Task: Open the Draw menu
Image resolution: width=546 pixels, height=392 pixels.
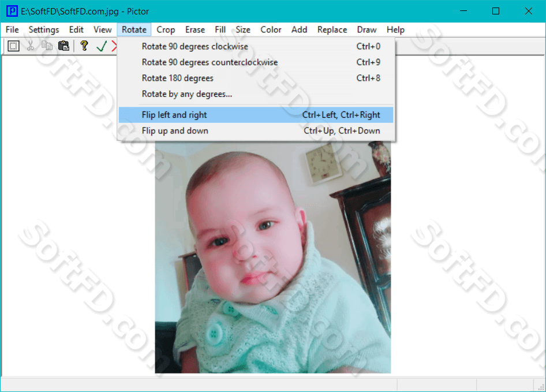Action: click(367, 29)
